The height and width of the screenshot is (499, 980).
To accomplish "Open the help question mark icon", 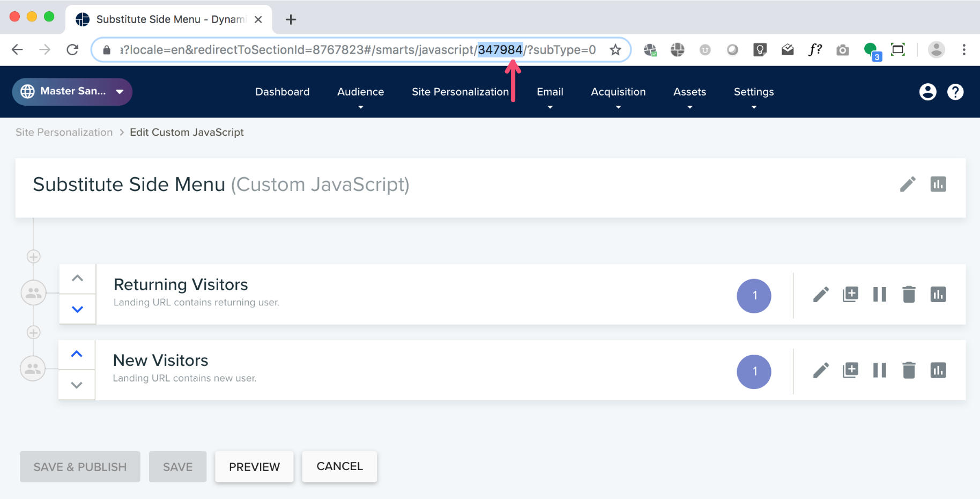I will click(x=955, y=92).
